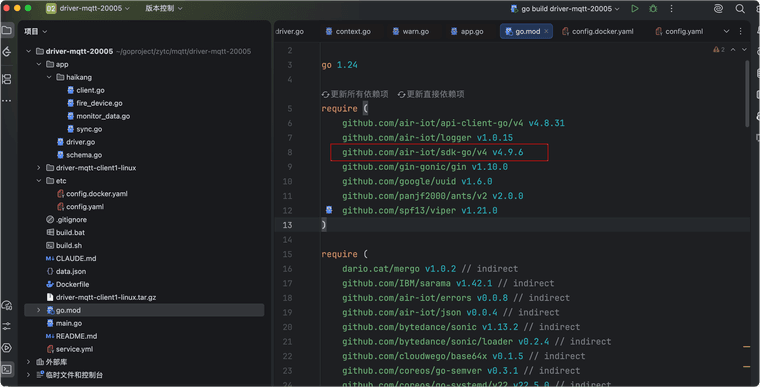Open the AI assistant swirl icon
Viewport: 760px width, 387px height.
coord(718,8)
